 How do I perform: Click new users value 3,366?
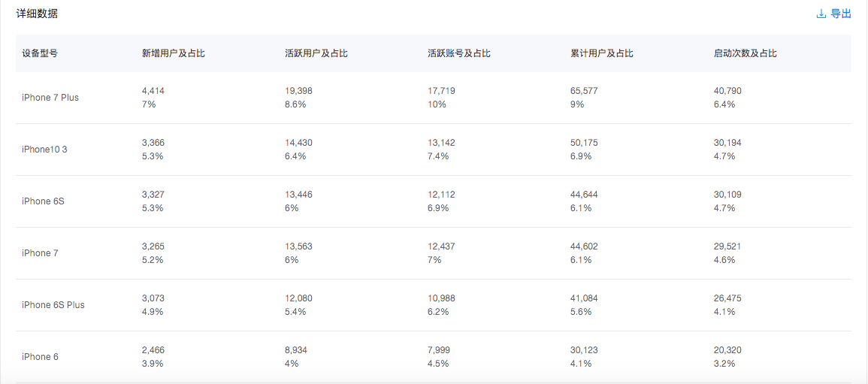(153, 143)
